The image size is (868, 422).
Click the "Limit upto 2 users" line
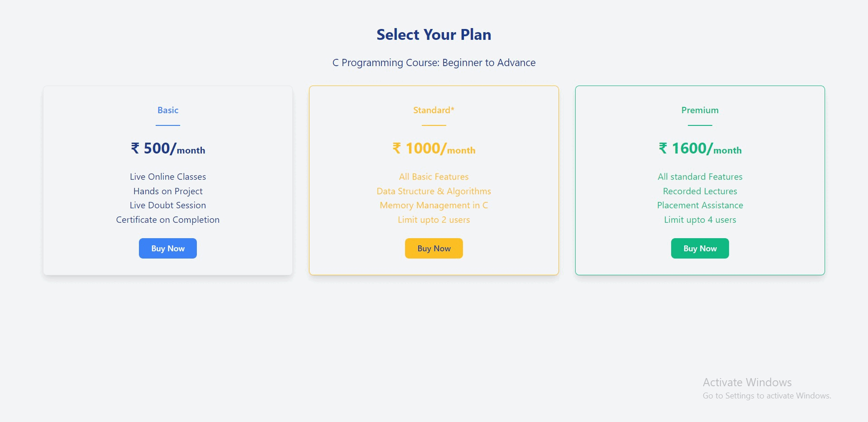pos(434,220)
